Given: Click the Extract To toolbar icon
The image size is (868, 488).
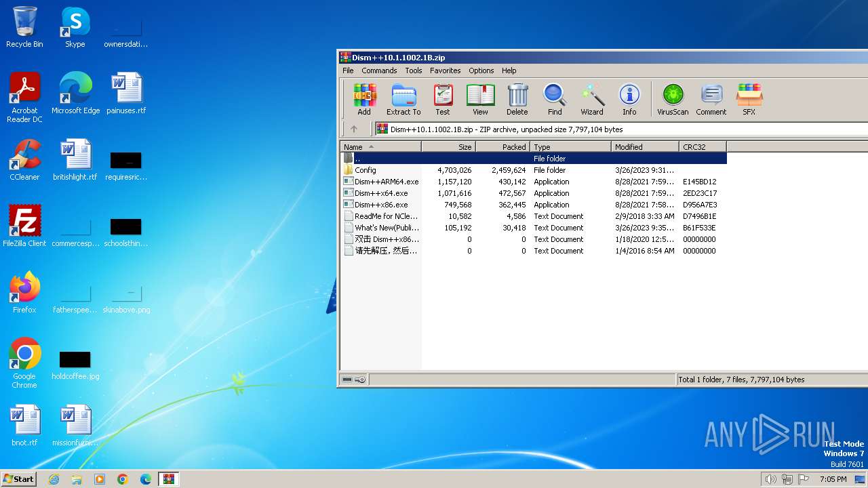Looking at the screenshot, I should pyautogui.click(x=403, y=99).
